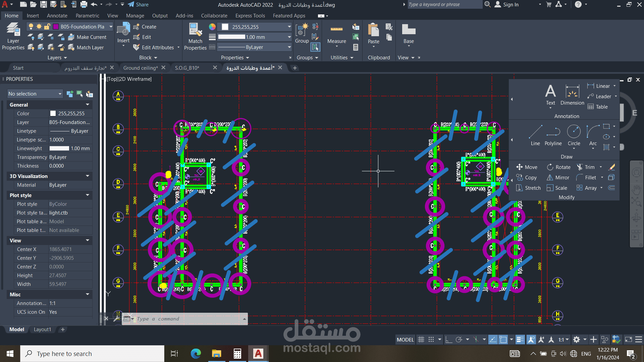Open the B05-Foundation layer dropdown
644x362 pixels.
click(70, 26)
